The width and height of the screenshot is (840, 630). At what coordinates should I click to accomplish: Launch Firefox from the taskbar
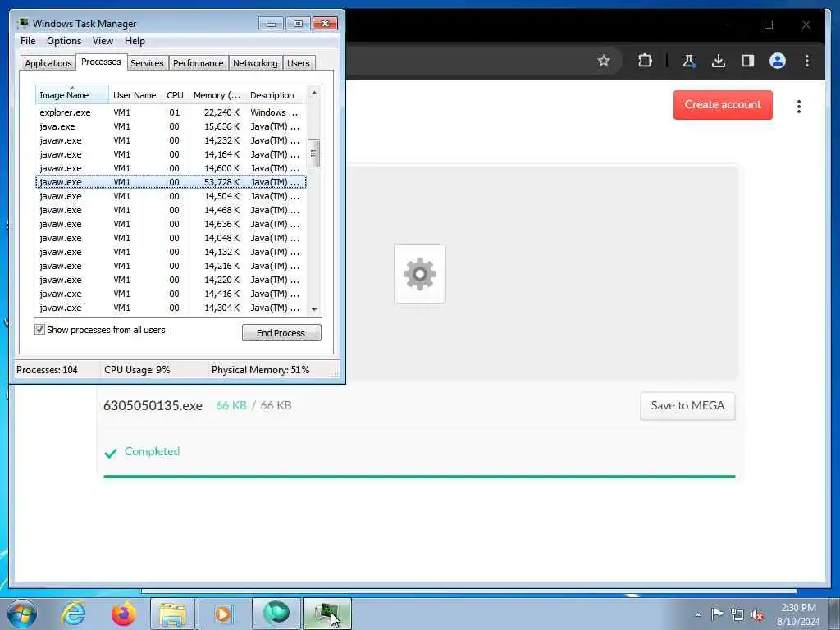[x=123, y=614]
